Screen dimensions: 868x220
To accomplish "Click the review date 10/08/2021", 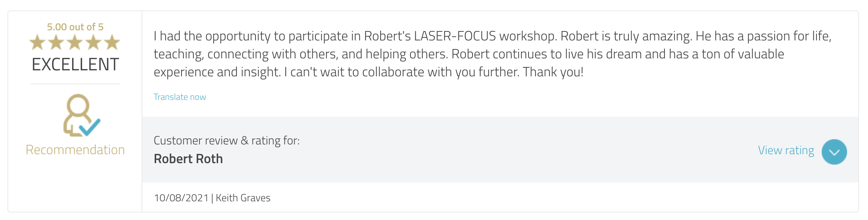I will (181, 198).
